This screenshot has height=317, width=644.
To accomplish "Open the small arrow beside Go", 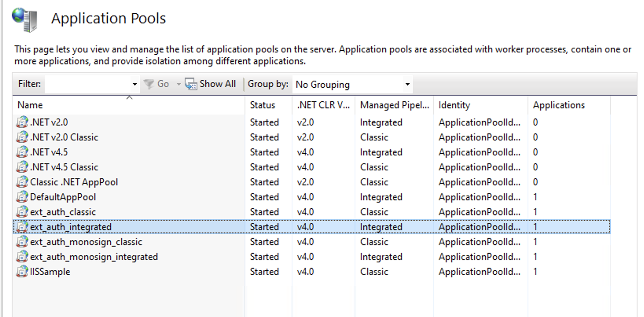I will click(178, 84).
